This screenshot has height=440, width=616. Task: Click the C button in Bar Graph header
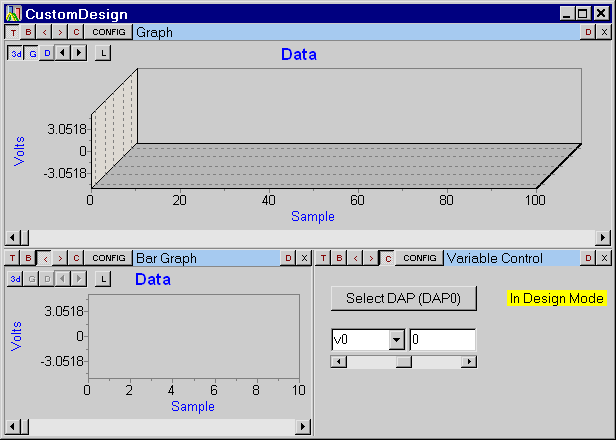coord(76,258)
